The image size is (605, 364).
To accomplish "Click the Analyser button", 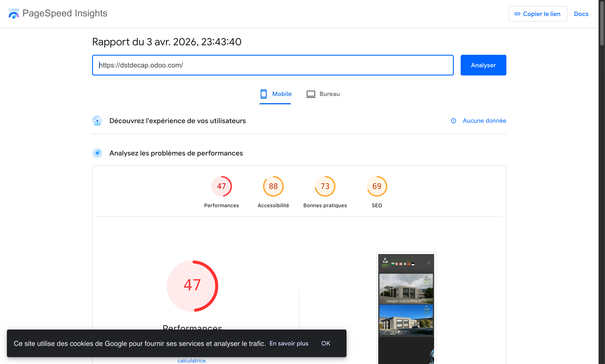I will 483,65.
